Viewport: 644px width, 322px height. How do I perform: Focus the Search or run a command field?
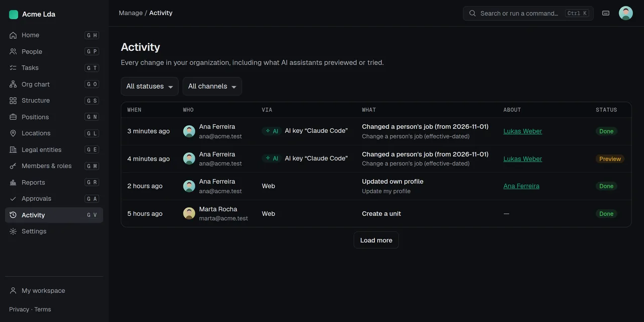pos(528,13)
